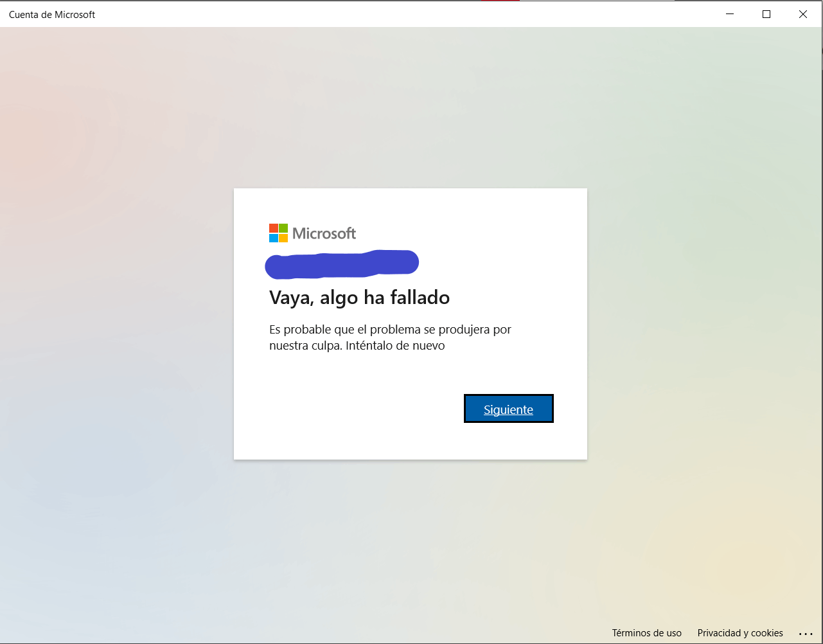823x644 pixels.
Task: Click the 'Vaya, algo ha fallado' heading
Action: pos(359,298)
